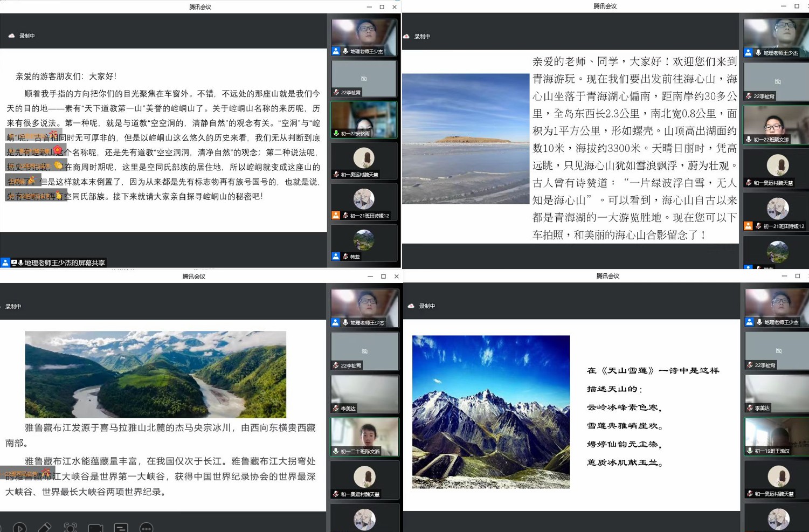Click the 录制中 label in the bottom-left window

click(13, 307)
